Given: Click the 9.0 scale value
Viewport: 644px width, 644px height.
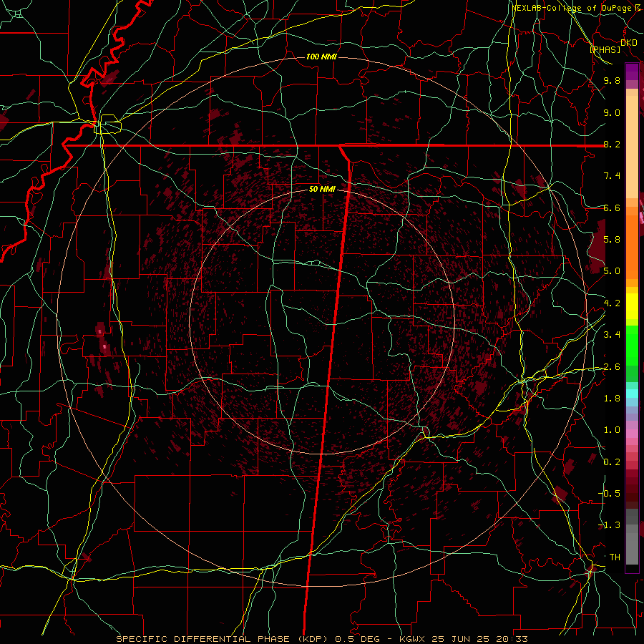Looking at the screenshot, I should pos(612,112).
